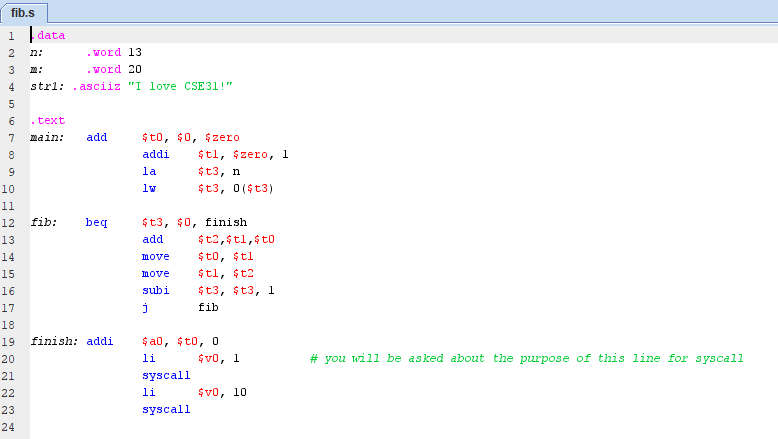Screen dimensions: 778x439
Task: Click the li instruction on line 20
Action: coord(149,358)
